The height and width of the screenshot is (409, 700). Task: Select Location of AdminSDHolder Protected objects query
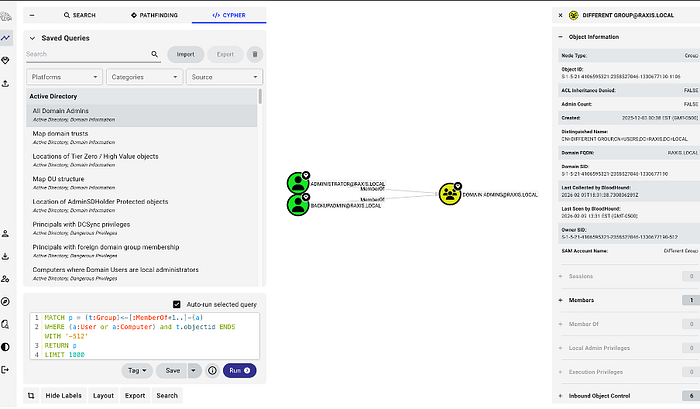pos(142,206)
